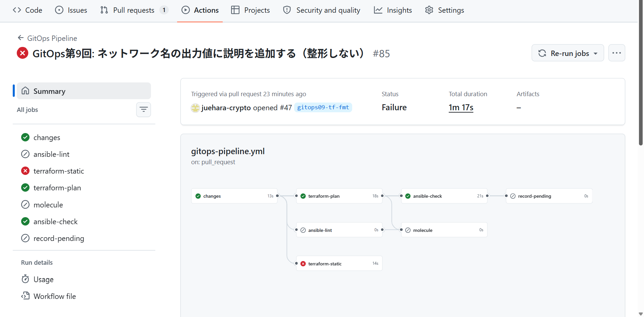
Task: Open the changes node in workflow graph
Action: [x=234, y=196]
